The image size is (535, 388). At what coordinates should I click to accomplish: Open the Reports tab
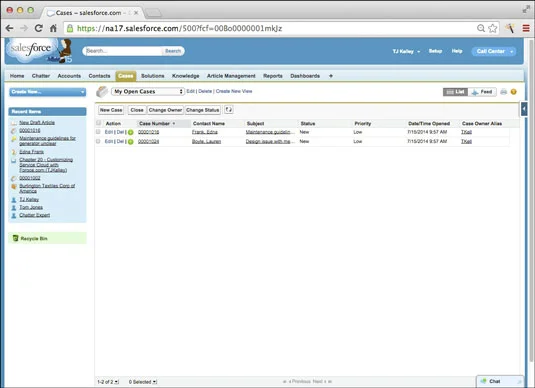pos(273,76)
